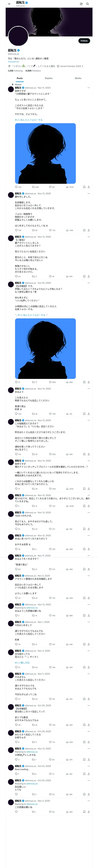Expand the chevron next to Joined October 2025

(82, 66)
